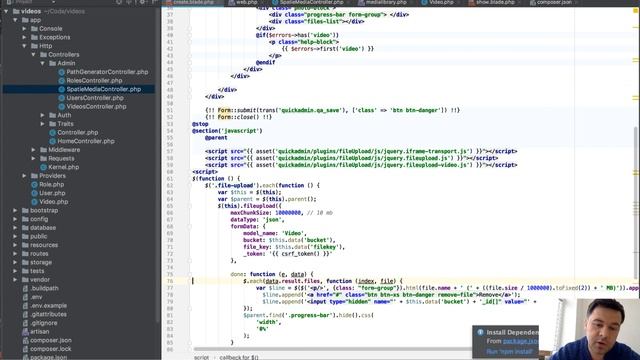Click the Install Dependencies info icon
The height and width of the screenshot is (360, 640).
tap(480, 332)
